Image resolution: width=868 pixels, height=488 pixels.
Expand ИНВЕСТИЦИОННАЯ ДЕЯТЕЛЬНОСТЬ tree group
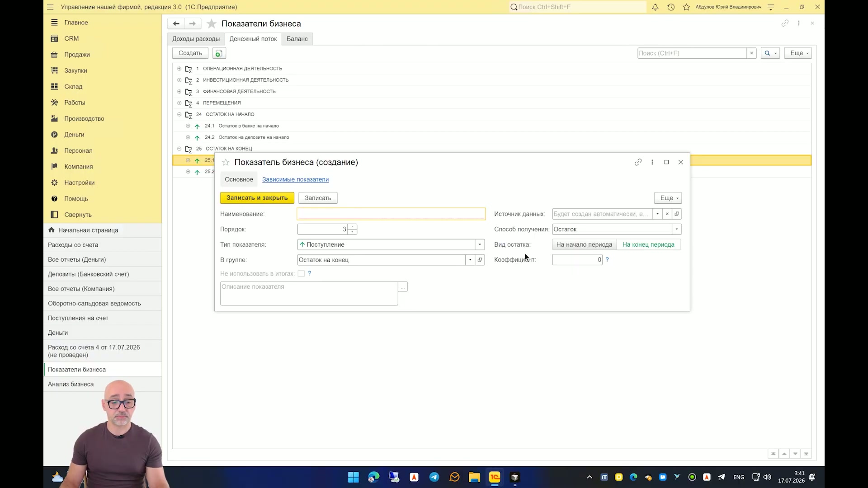[x=179, y=80]
